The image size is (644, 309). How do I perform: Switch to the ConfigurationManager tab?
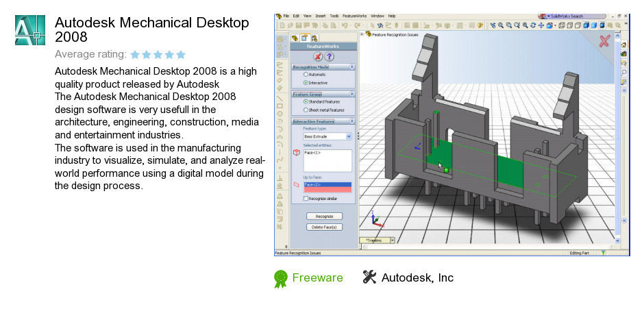(x=314, y=38)
